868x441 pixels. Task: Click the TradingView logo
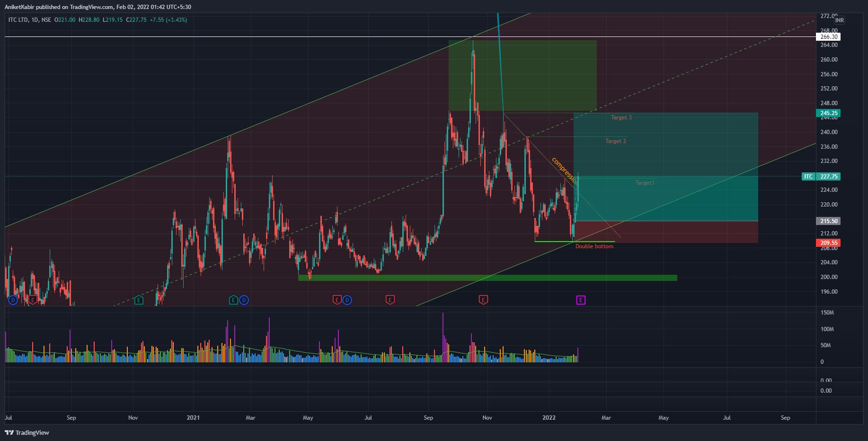coord(27,432)
